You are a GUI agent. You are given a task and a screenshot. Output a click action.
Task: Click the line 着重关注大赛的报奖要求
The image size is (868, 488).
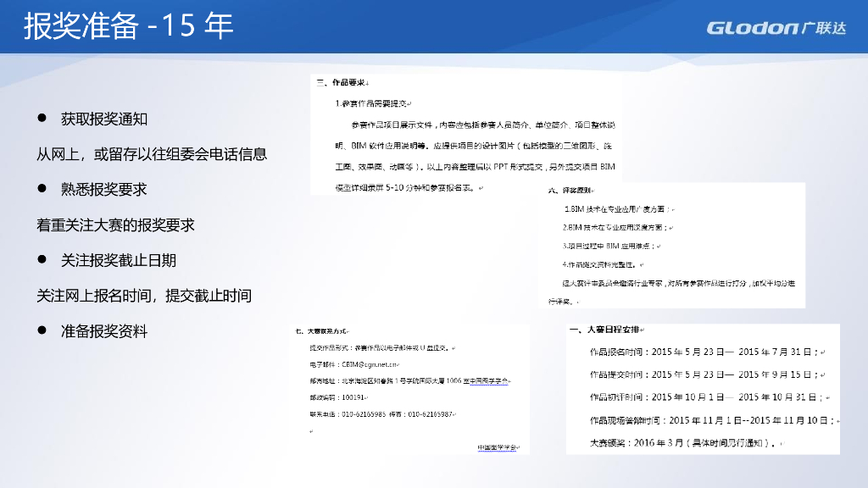(x=115, y=225)
